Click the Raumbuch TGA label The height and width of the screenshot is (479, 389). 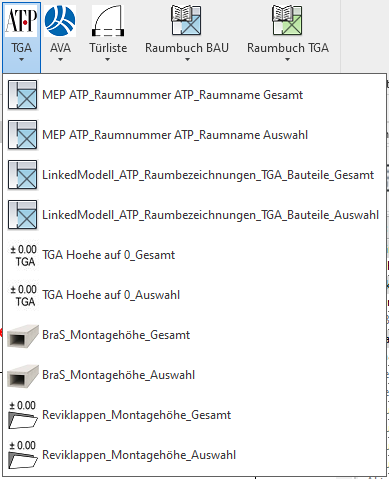pyautogui.click(x=288, y=48)
